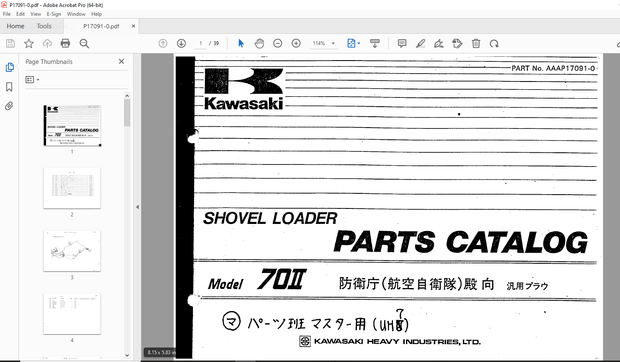Open the Sign document tool

click(439, 43)
